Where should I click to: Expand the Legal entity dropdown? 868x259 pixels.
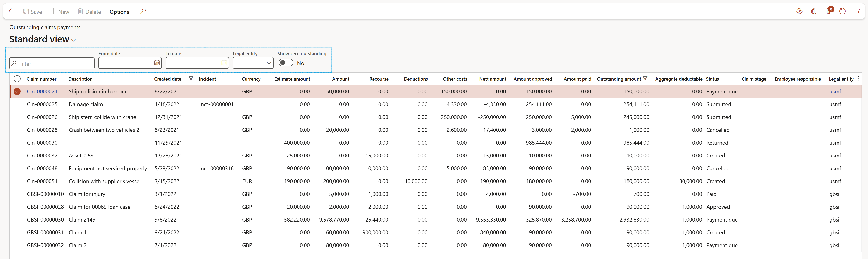(269, 63)
